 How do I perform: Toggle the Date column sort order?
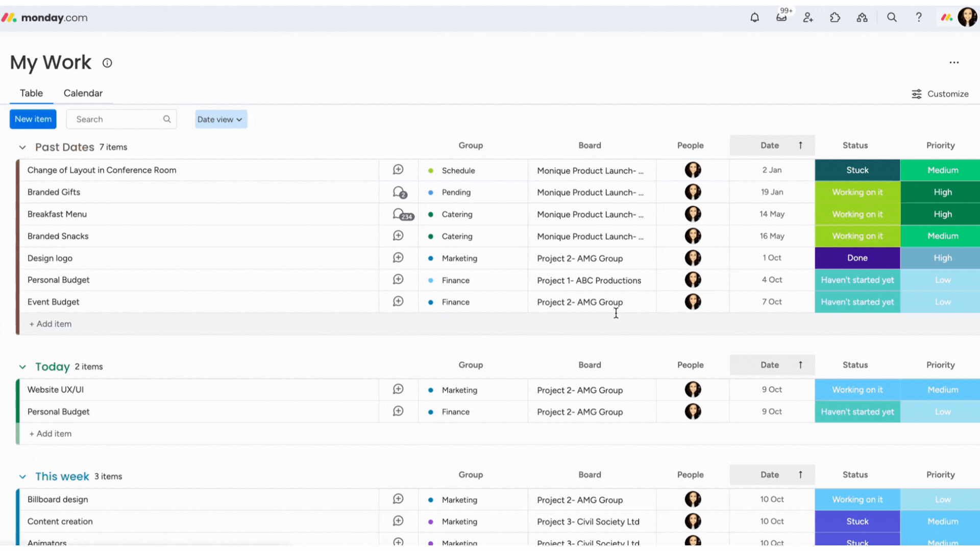(800, 145)
